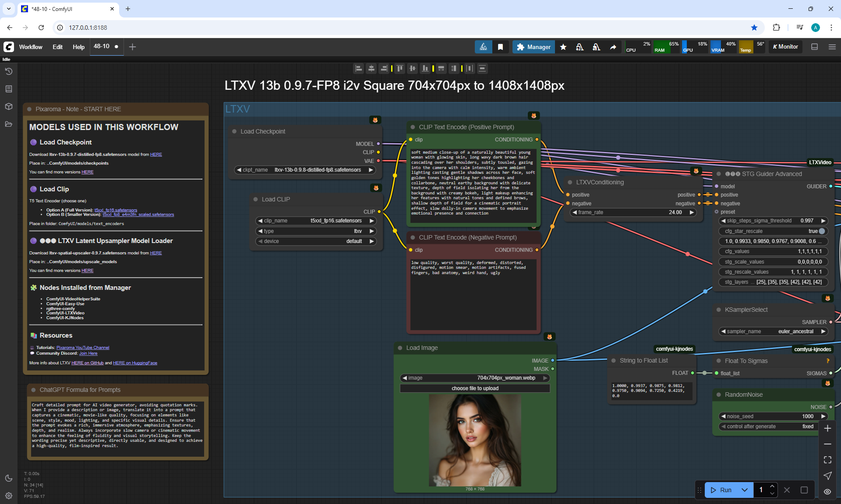This screenshot has width=841, height=504.
Task: Toggle the K Monitor button
Action: 785,47
